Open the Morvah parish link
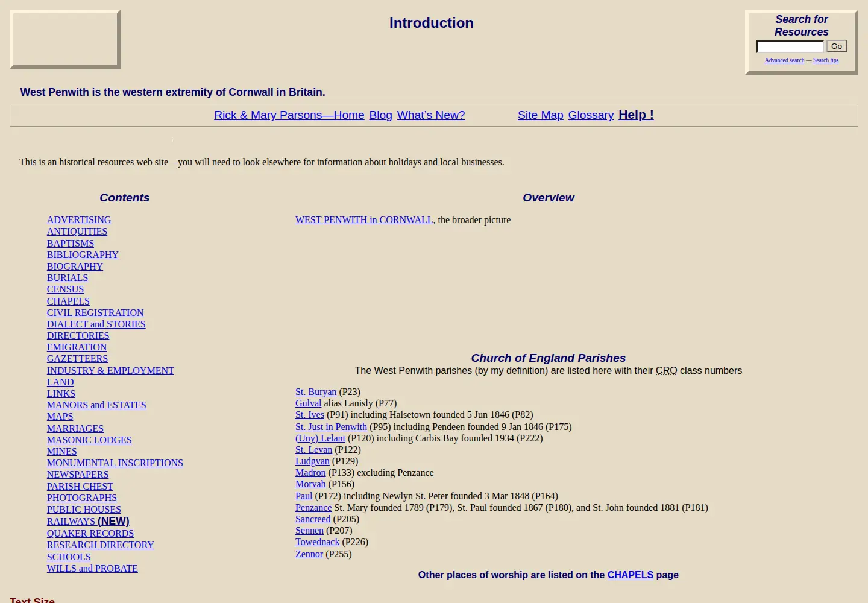868x603 pixels. click(x=310, y=484)
